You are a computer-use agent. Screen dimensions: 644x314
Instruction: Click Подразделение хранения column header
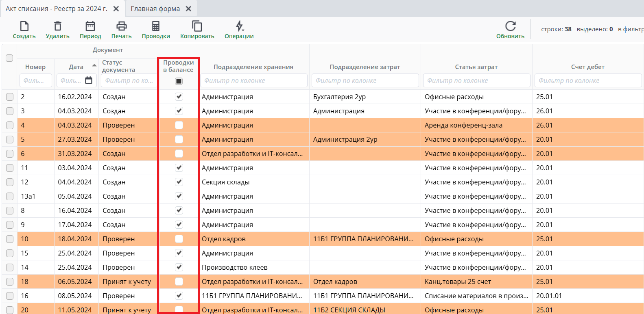tap(253, 67)
